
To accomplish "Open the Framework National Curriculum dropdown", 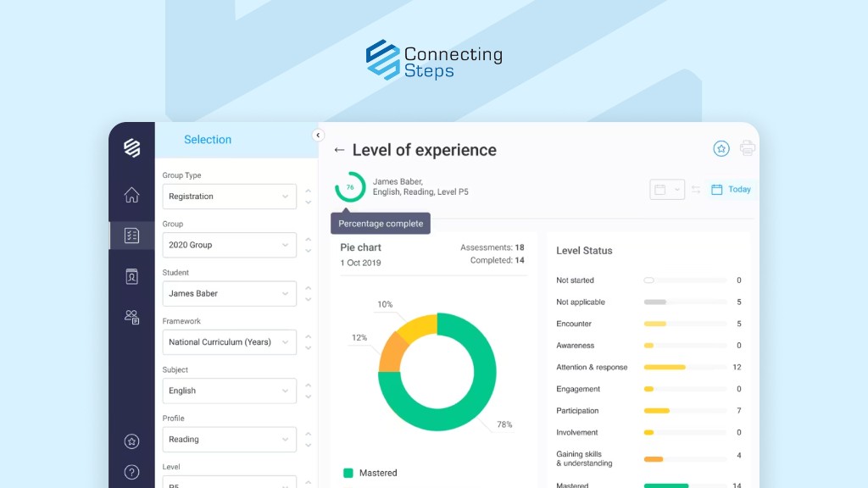I will (x=229, y=342).
